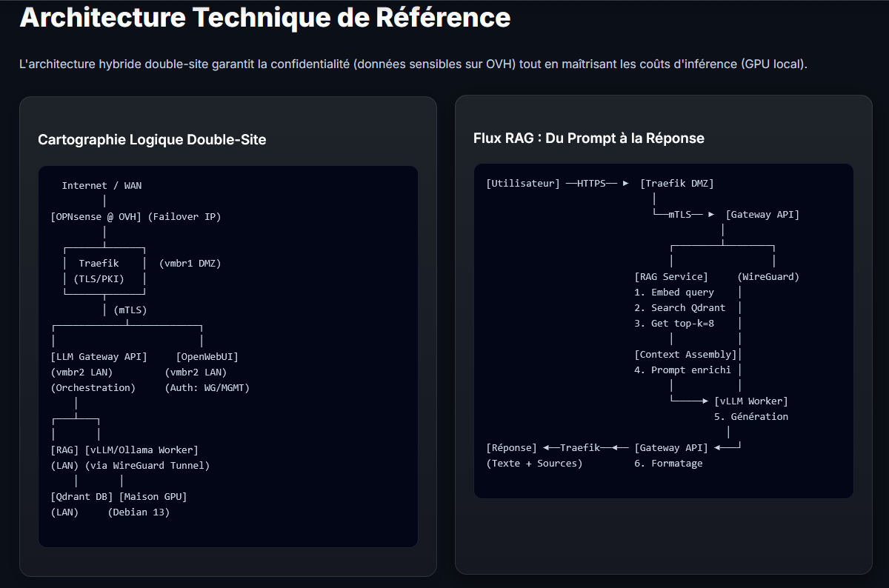Select the intro paragraph about hybrid double-site architecture
Image resolution: width=889 pixels, height=588 pixels.
point(413,64)
